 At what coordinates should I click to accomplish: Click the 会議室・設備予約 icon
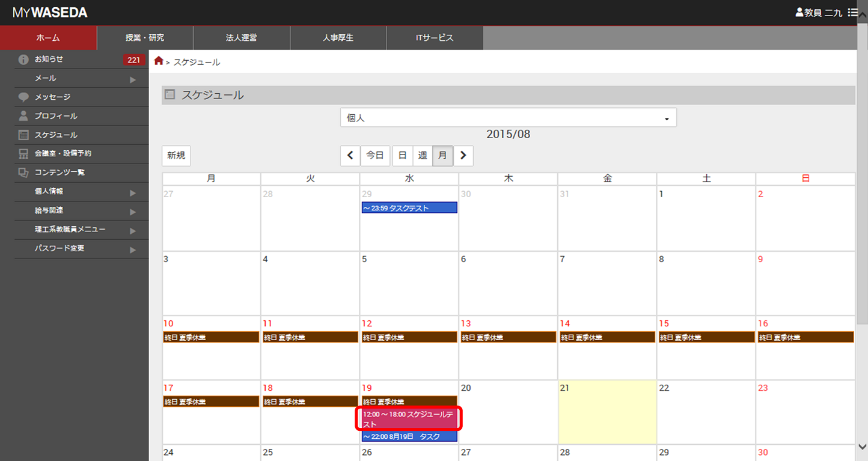pos(23,154)
